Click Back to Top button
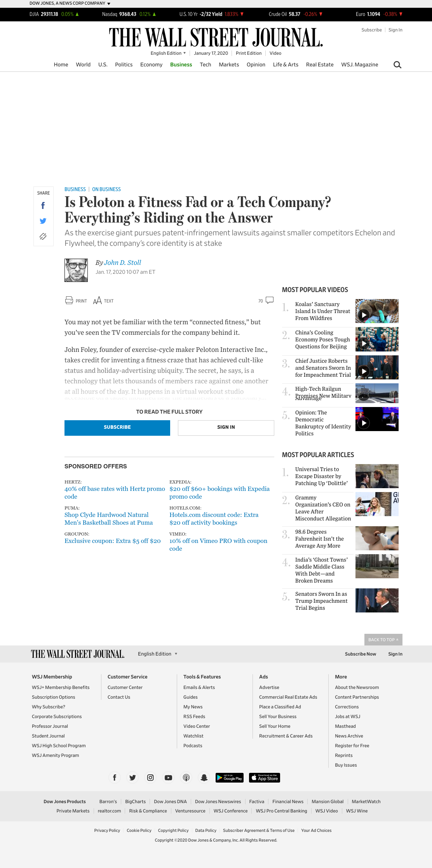 pos(383,640)
